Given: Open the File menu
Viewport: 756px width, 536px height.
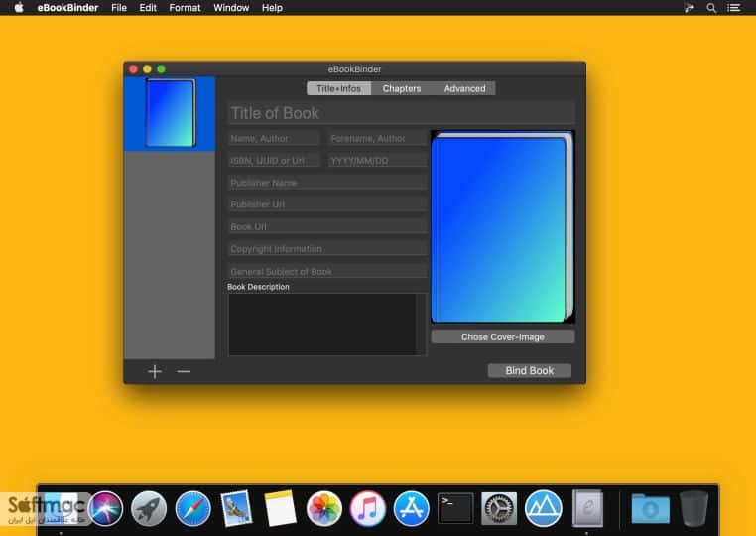Looking at the screenshot, I should click(x=119, y=8).
